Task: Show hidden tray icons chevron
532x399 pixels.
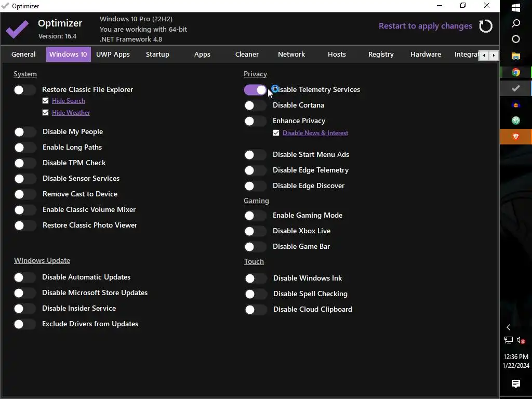Action: tap(508, 327)
